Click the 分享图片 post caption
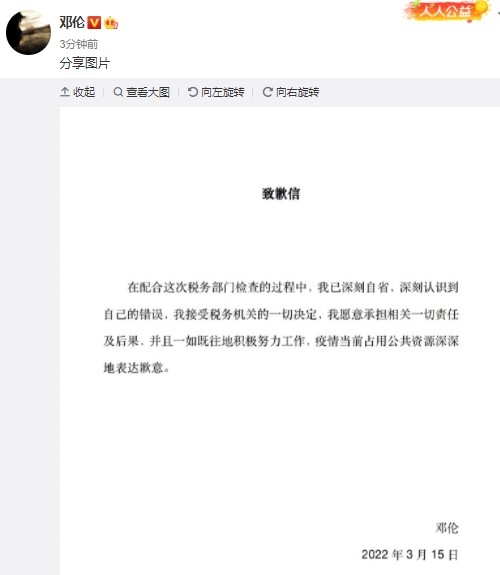 pos(85,63)
